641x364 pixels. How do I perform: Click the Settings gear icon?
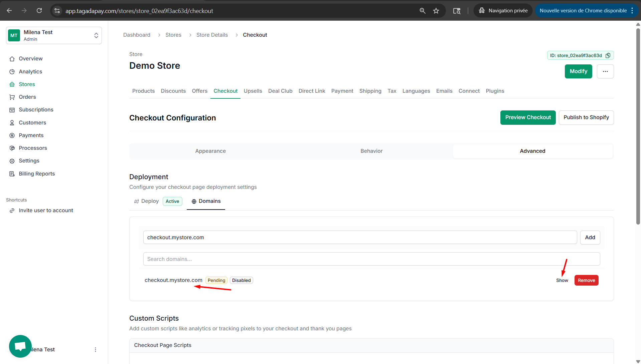pyautogui.click(x=12, y=161)
